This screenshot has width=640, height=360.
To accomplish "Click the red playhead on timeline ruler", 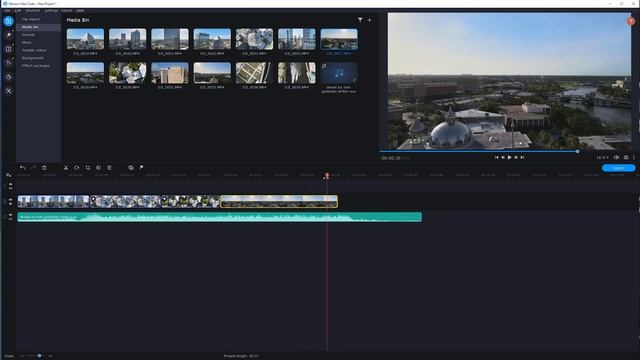I will pos(327,176).
